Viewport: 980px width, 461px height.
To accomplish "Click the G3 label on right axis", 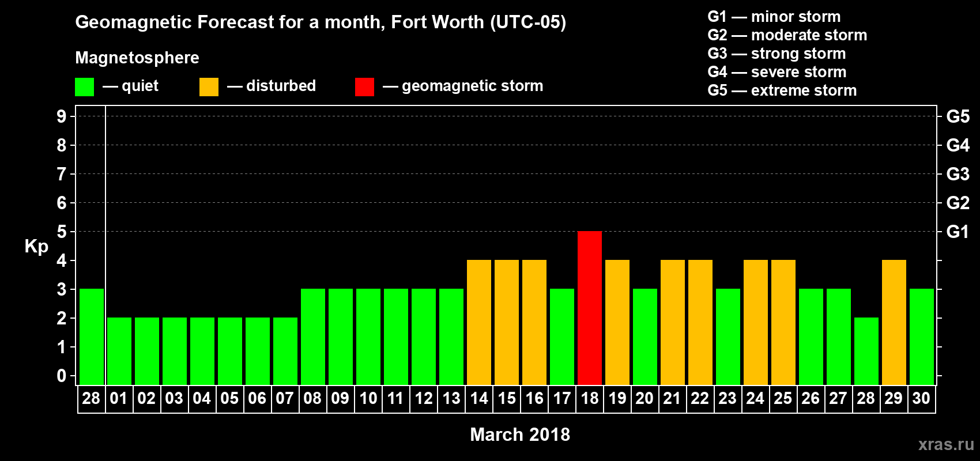I will pos(958,174).
